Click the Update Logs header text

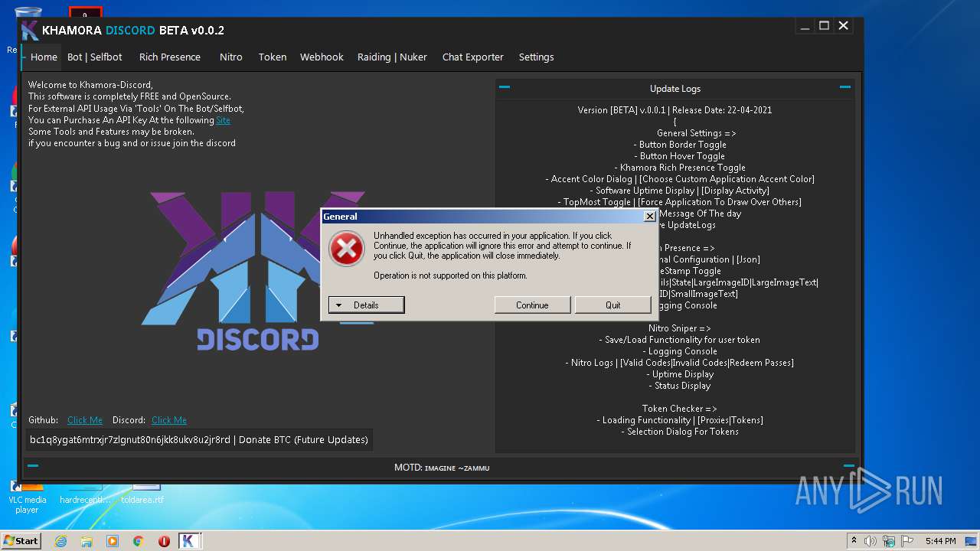pyautogui.click(x=675, y=89)
